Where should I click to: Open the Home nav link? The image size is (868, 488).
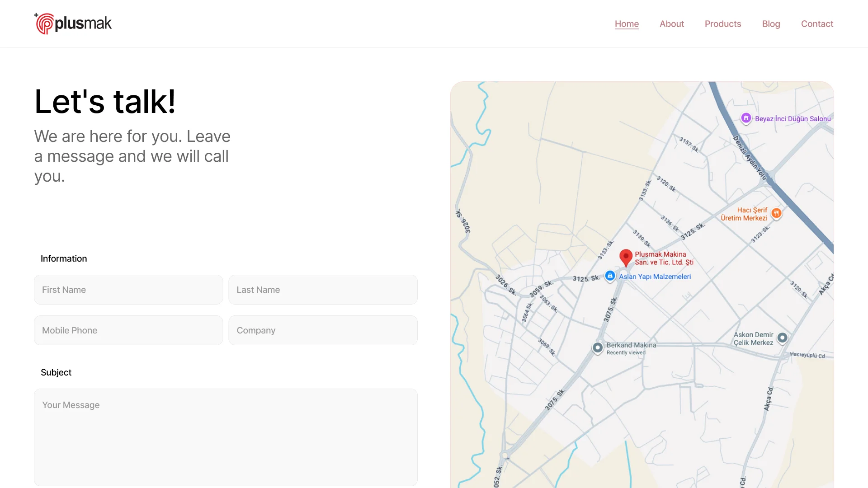click(627, 24)
